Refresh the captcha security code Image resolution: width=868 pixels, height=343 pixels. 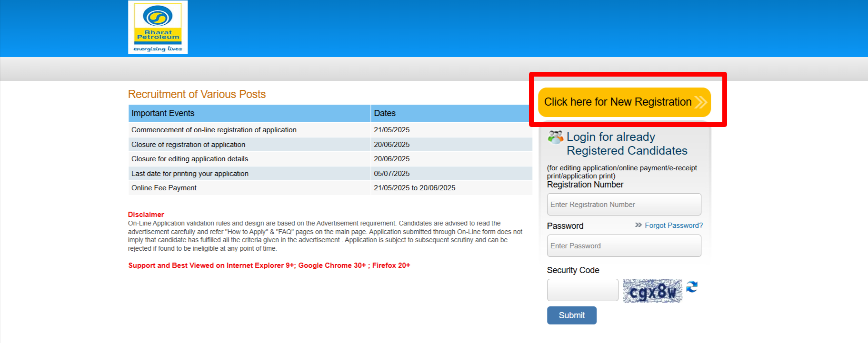692,287
